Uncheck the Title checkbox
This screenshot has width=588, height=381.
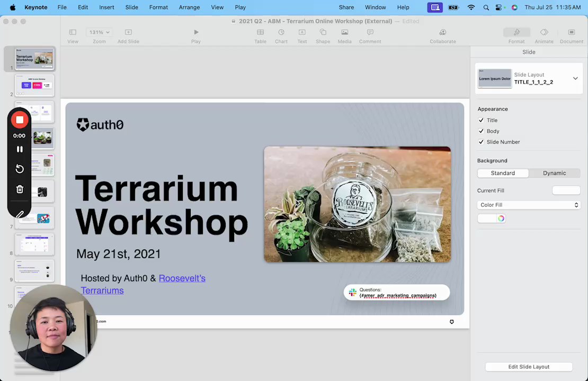pos(481,120)
